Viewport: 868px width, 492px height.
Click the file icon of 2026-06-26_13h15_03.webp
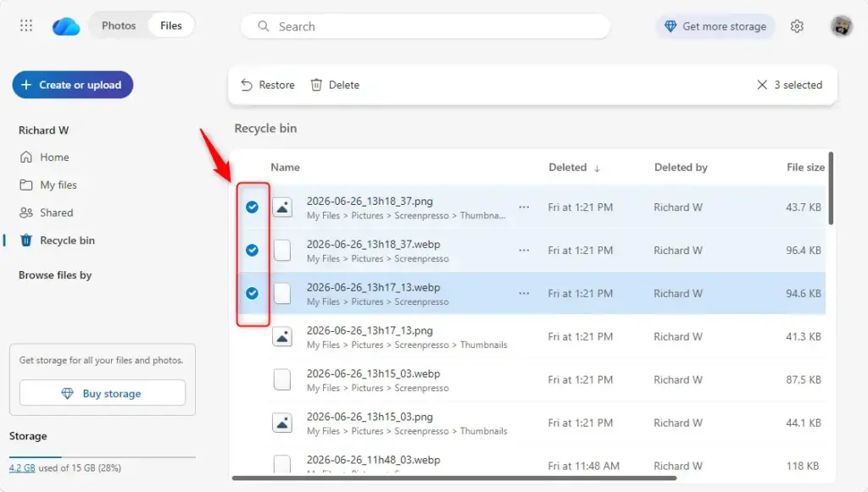pyautogui.click(x=282, y=379)
